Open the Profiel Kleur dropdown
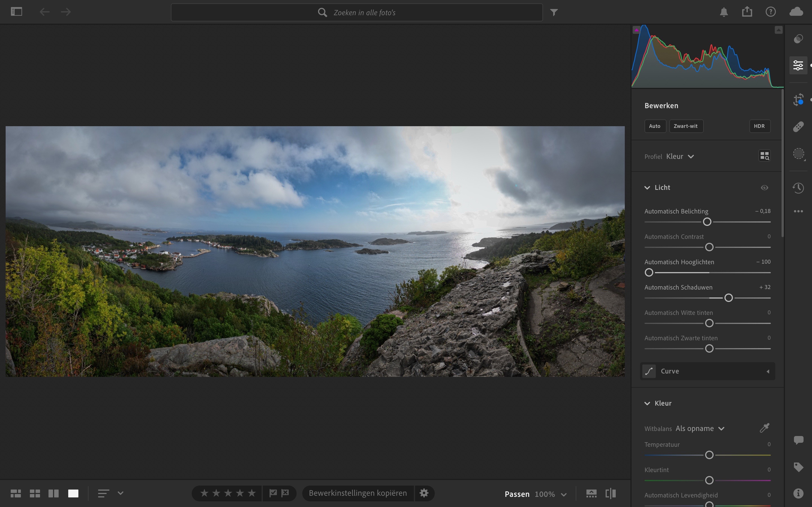The image size is (812, 507). coord(680,157)
